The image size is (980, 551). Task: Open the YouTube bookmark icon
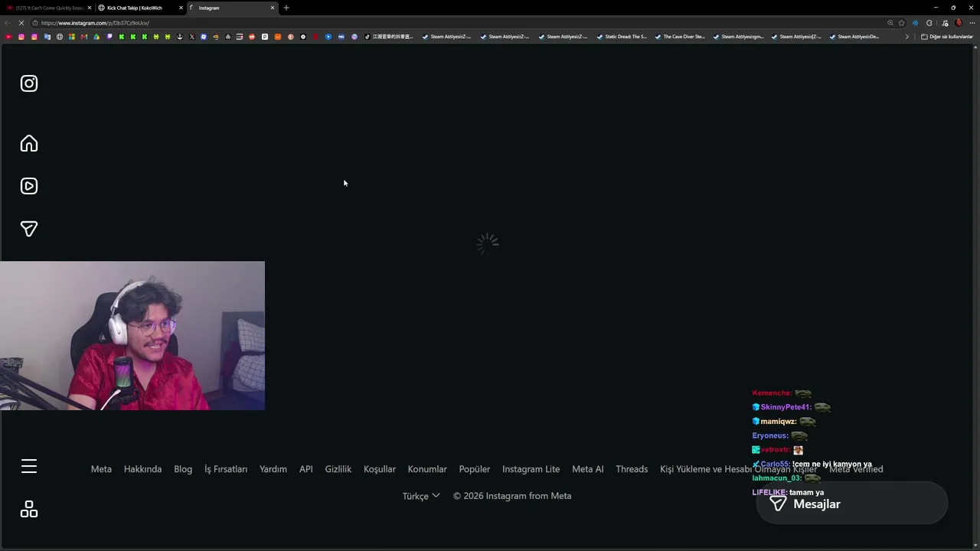(8, 37)
